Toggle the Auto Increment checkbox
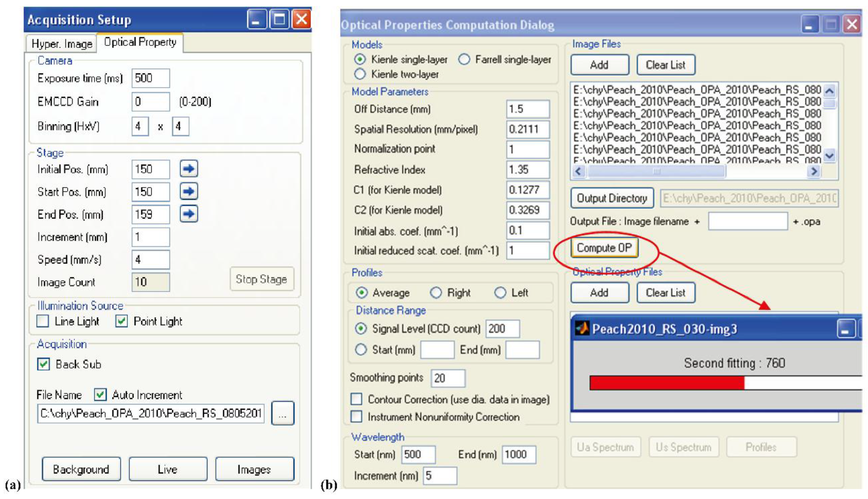868x499 pixels. pos(100,394)
